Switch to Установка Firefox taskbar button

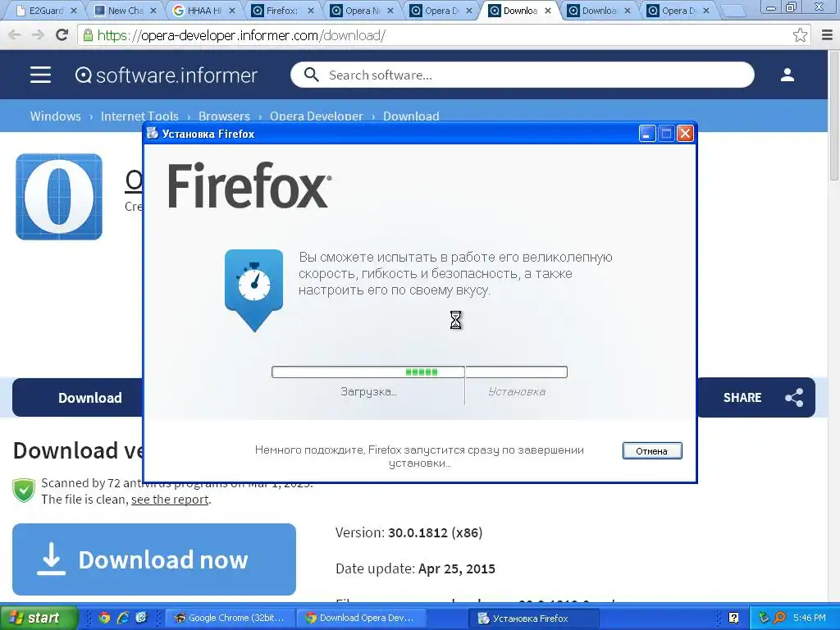click(x=533, y=619)
